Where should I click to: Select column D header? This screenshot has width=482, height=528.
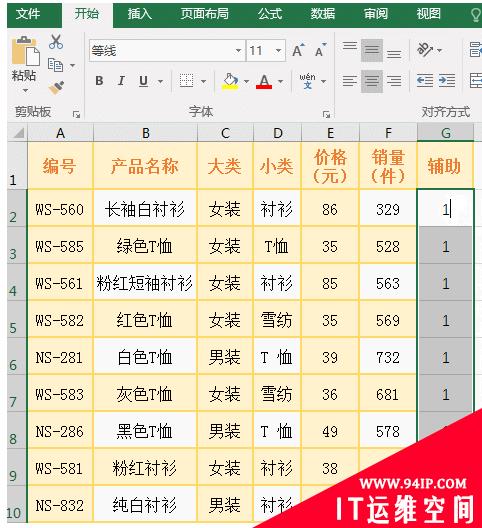click(278, 133)
